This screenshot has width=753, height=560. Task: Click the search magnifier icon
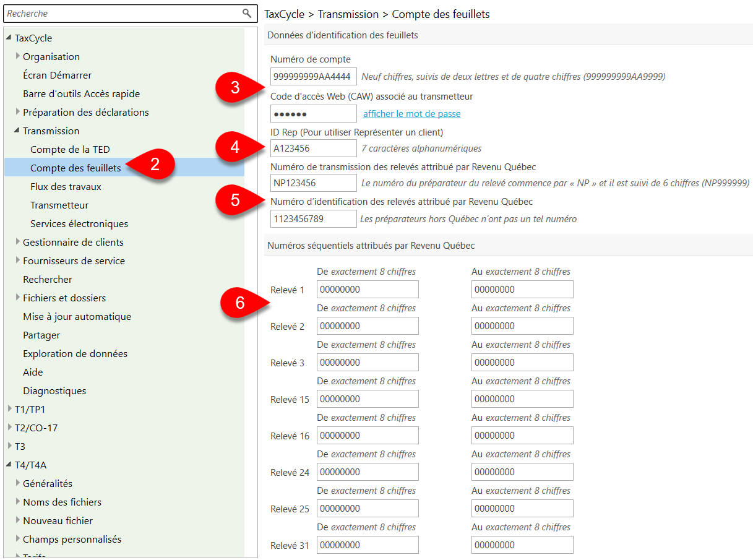(247, 13)
